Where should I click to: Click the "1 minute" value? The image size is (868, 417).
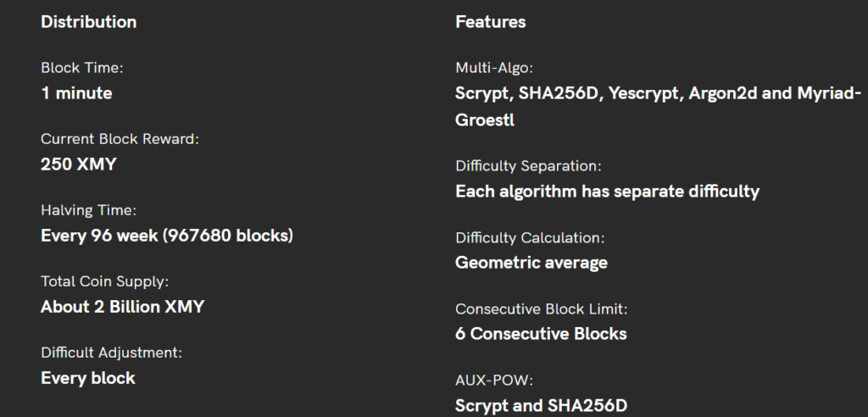[x=76, y=93]
